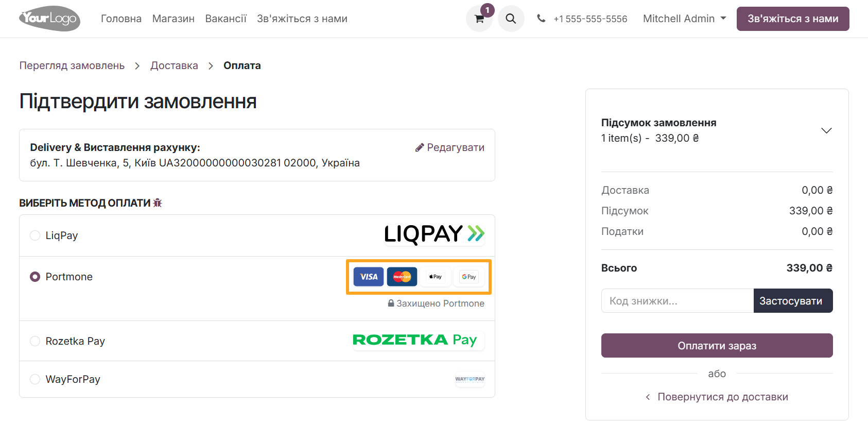Go to the Вакансії page
This screenshot has height=439, width=868.
coord(225,19)
